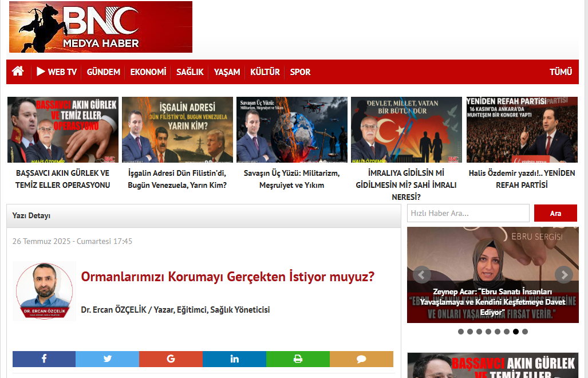Advance to next slide in the slider
Screen dimensions: 588x378
point(564,275)
